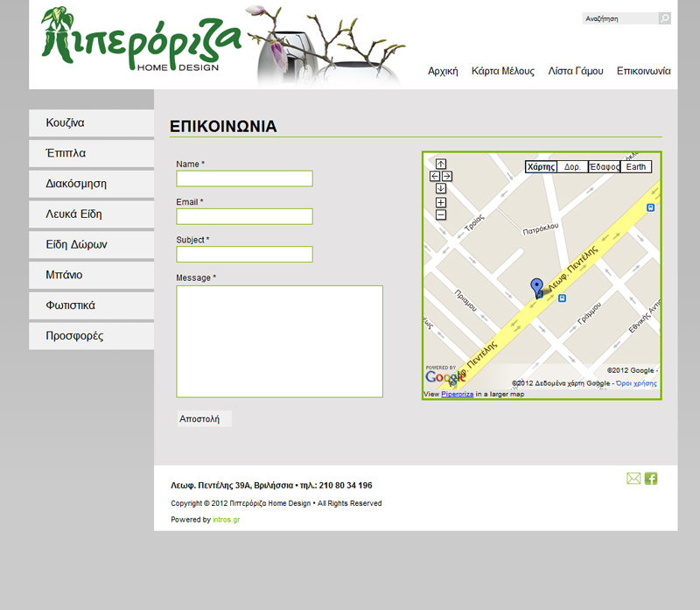This screenshot has height=610, width=700.
Task: Zoom out on the map
Action: pyautogui.click(x=441, y=214)
